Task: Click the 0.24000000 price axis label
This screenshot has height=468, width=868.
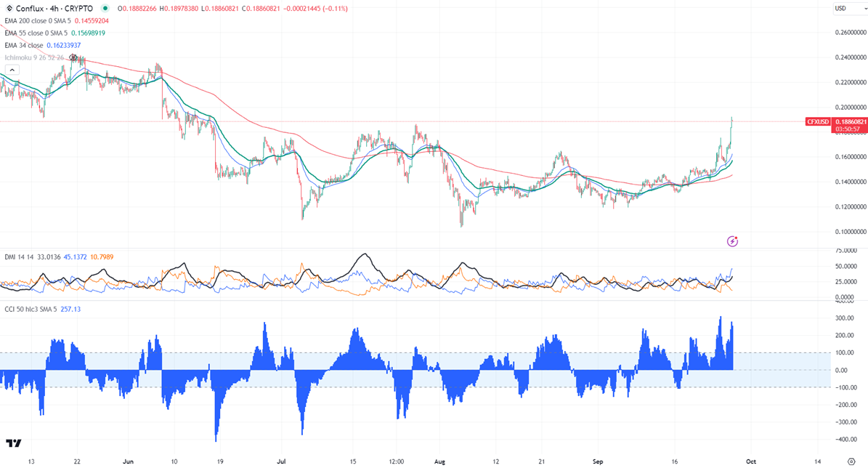Action: coord(851,57)
